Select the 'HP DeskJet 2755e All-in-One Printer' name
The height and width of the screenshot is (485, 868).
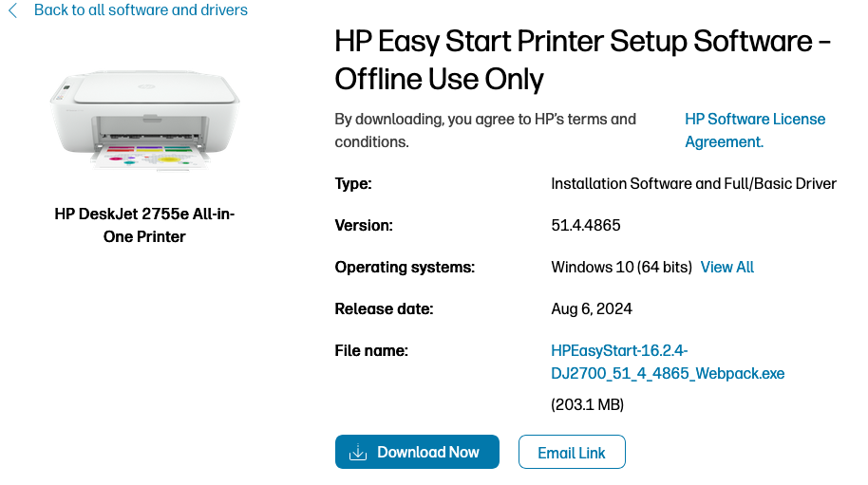(x=144, y=225)
